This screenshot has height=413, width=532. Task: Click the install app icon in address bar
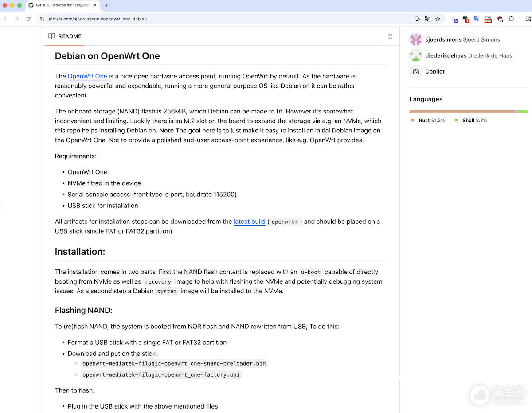(x=417, y=19)
